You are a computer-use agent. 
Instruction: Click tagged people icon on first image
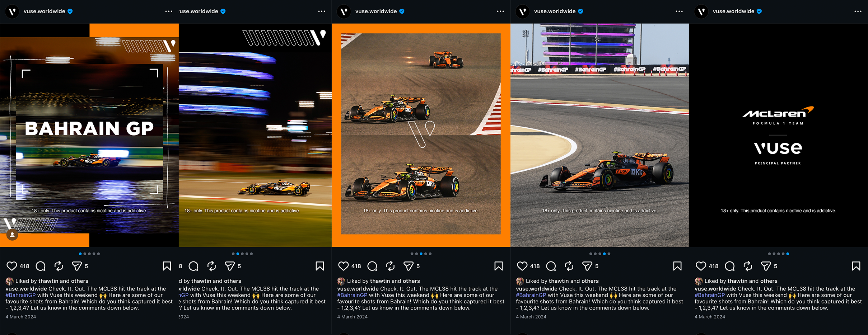(x=12, y=235)
